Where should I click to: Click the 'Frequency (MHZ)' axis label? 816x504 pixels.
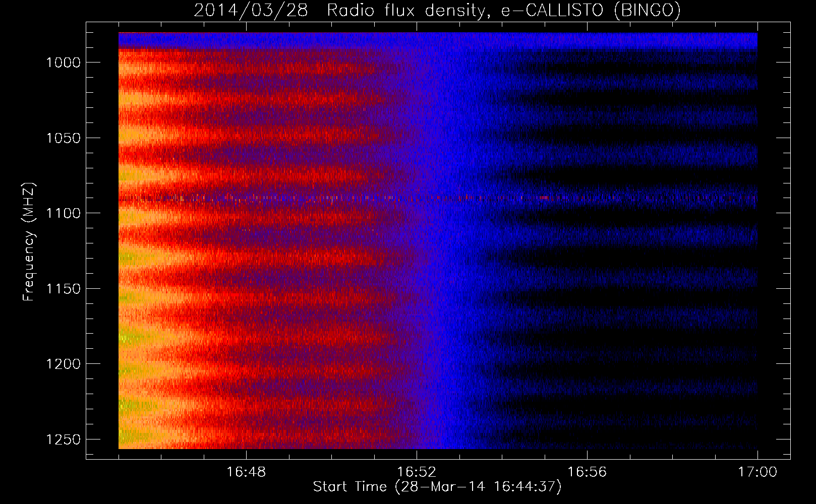click(29, 242)
